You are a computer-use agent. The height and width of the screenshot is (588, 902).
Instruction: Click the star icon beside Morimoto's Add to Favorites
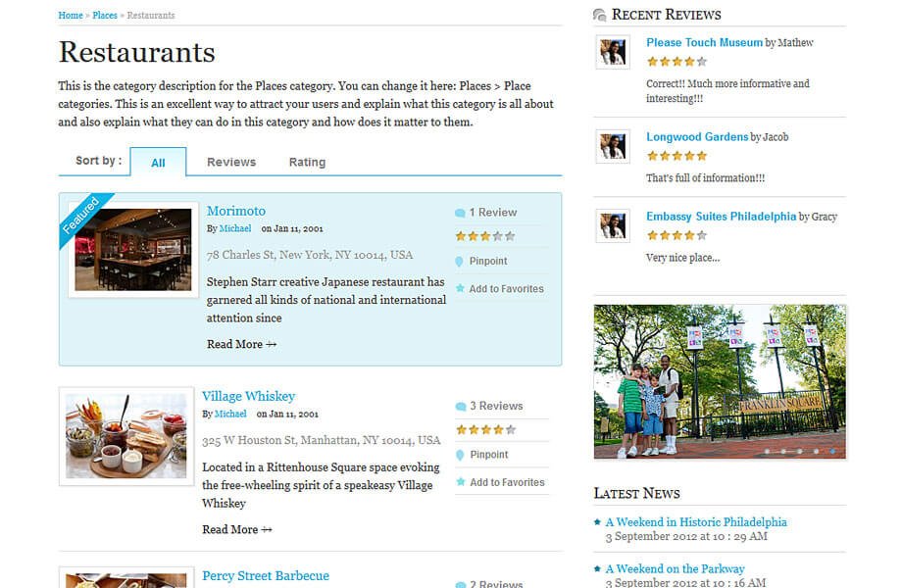[x=460, y=289]
